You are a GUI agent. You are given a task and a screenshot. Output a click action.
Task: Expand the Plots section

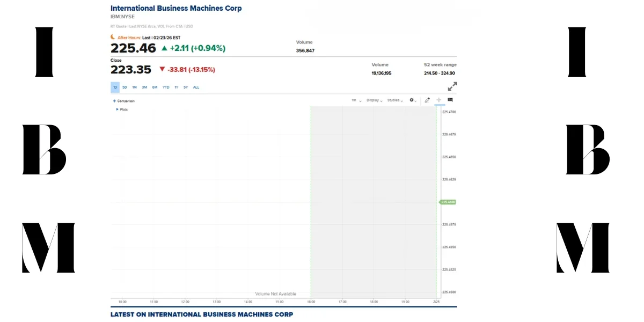[x=122, y=109]
